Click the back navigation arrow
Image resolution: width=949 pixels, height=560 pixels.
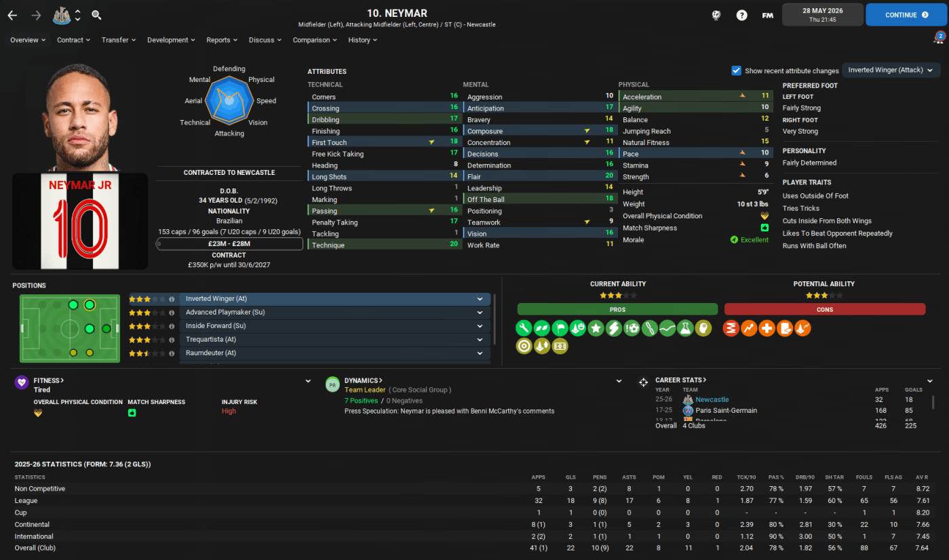pyautogui.click(x=12, y=15)
